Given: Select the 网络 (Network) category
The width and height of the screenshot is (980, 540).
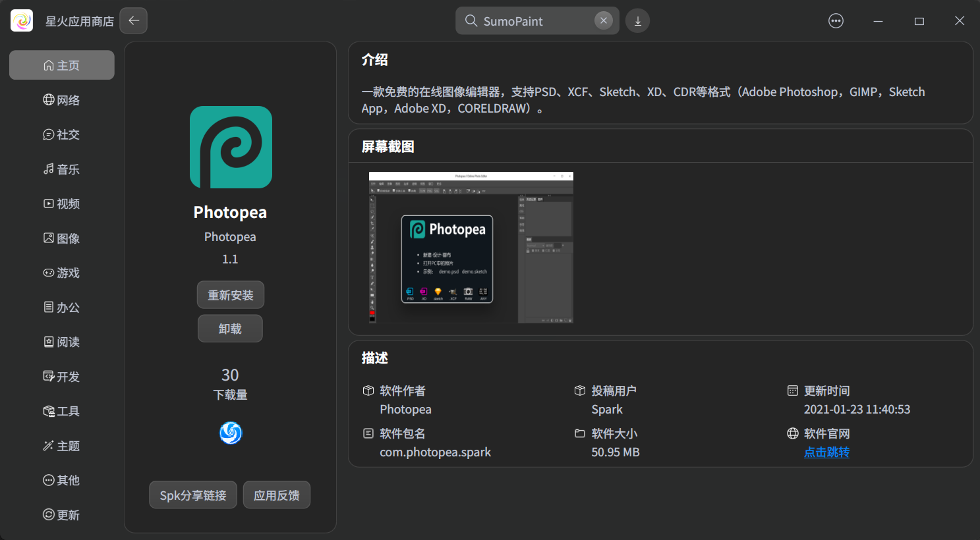Looking at the screenshot, I should [61, 99].
